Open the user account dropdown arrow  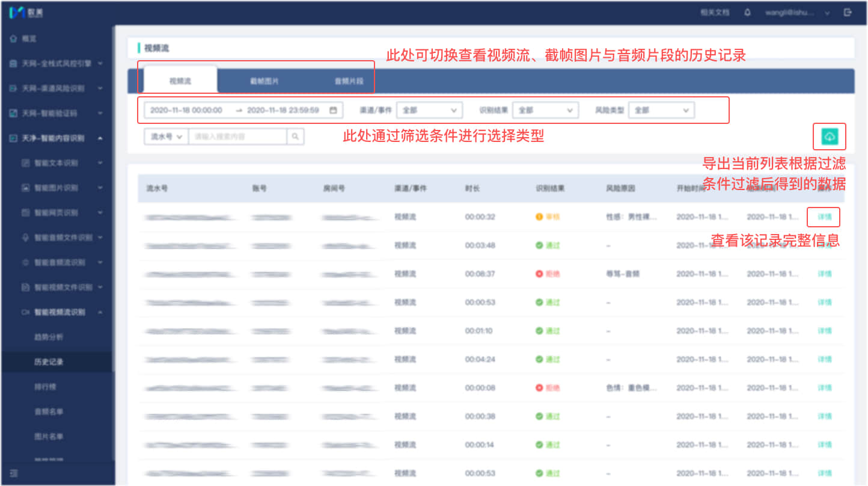tap(827, 13)
